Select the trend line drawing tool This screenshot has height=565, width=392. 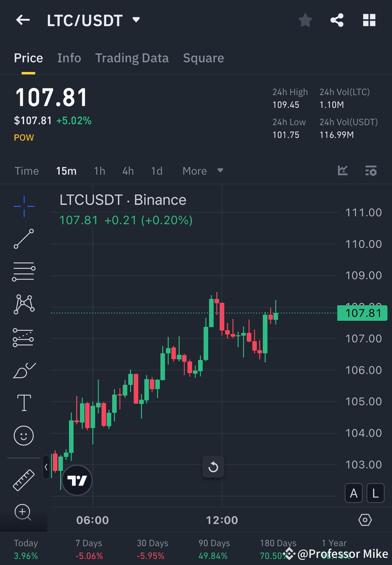[24, 239]
